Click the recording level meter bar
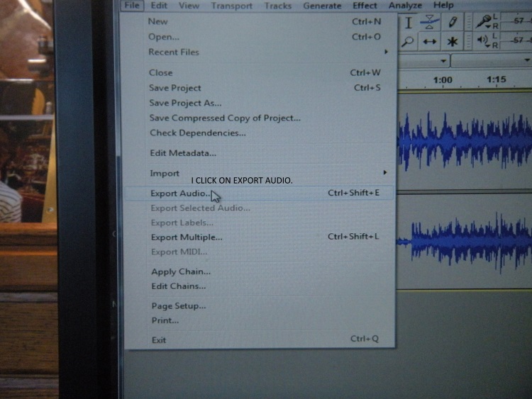 (516, 21)
